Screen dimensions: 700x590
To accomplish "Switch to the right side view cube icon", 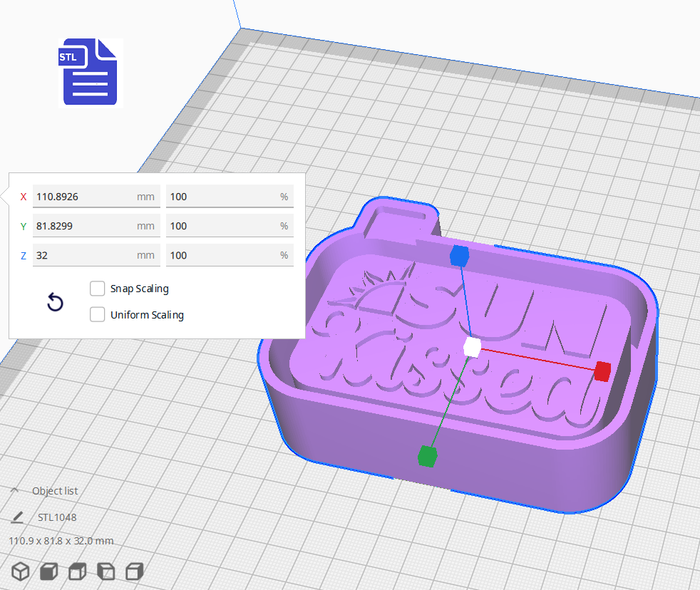I will click(x=133, y=571).
